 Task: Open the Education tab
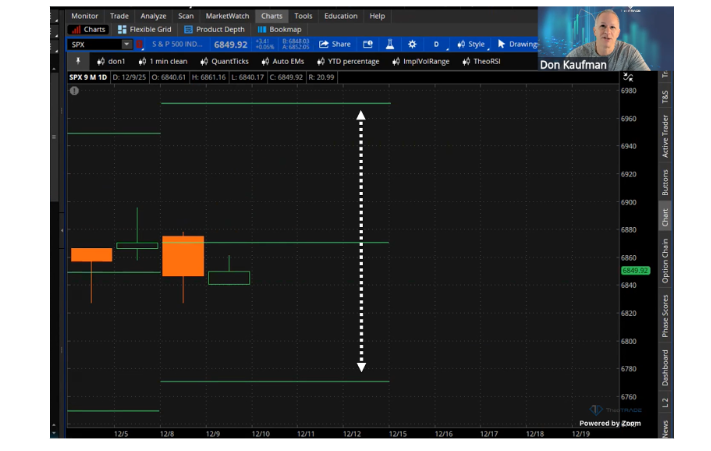[341, 16]
